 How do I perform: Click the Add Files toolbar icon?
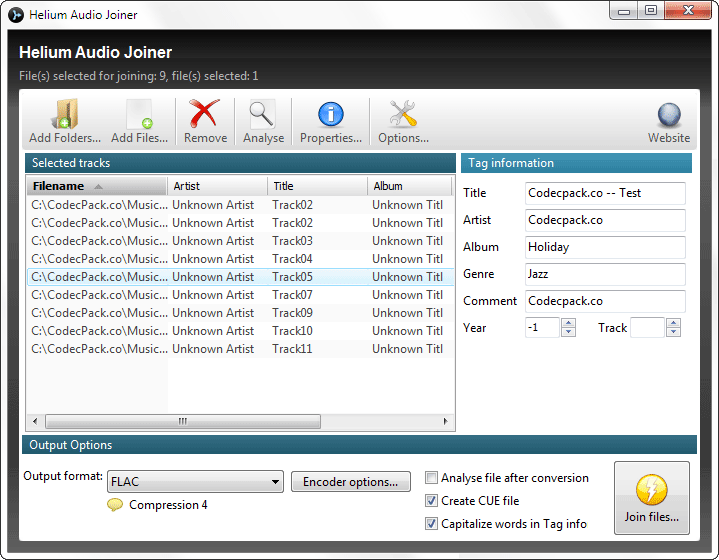[x=139, y=113]
